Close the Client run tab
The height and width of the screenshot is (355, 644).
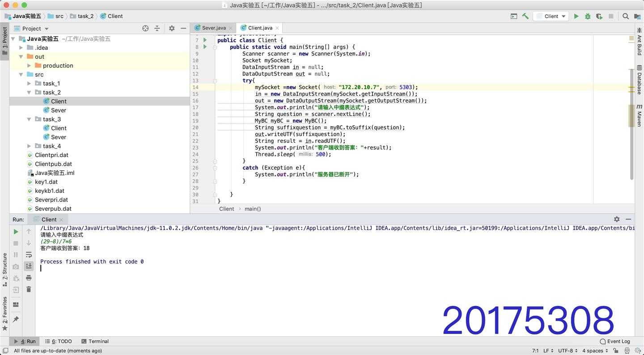click(x=61, y=220)
